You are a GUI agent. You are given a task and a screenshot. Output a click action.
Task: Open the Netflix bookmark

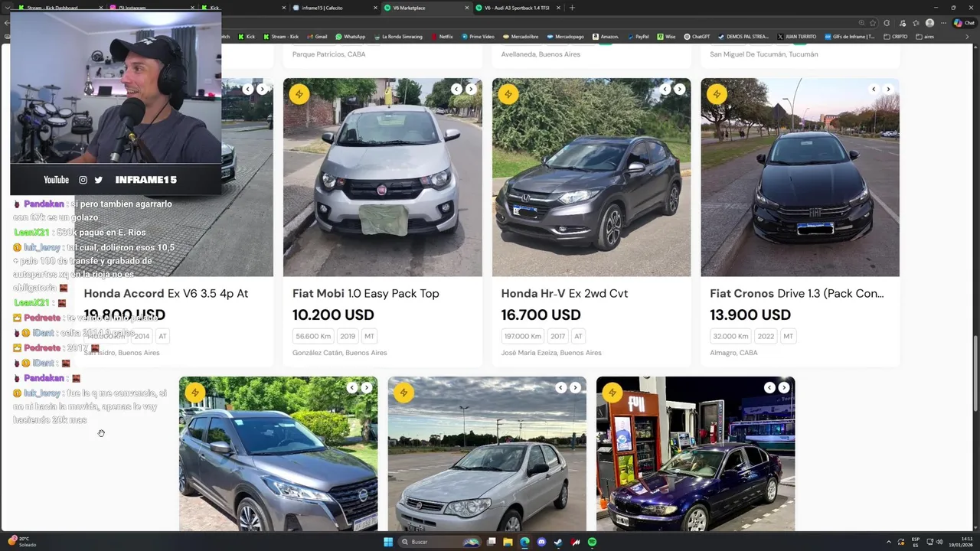coord(442,37)
